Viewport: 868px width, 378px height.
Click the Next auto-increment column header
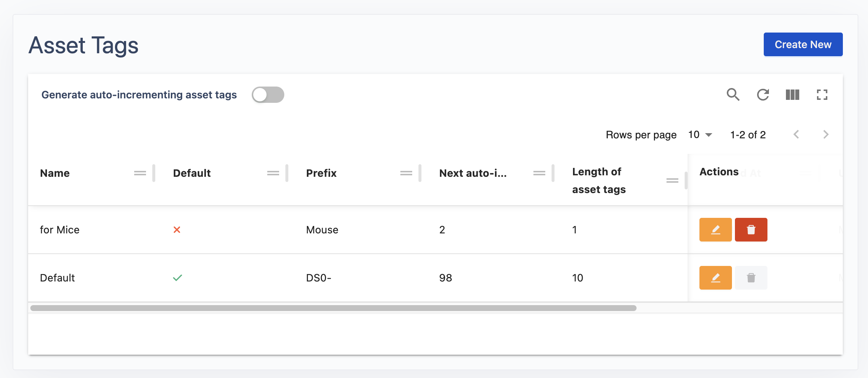coord(473,173)
